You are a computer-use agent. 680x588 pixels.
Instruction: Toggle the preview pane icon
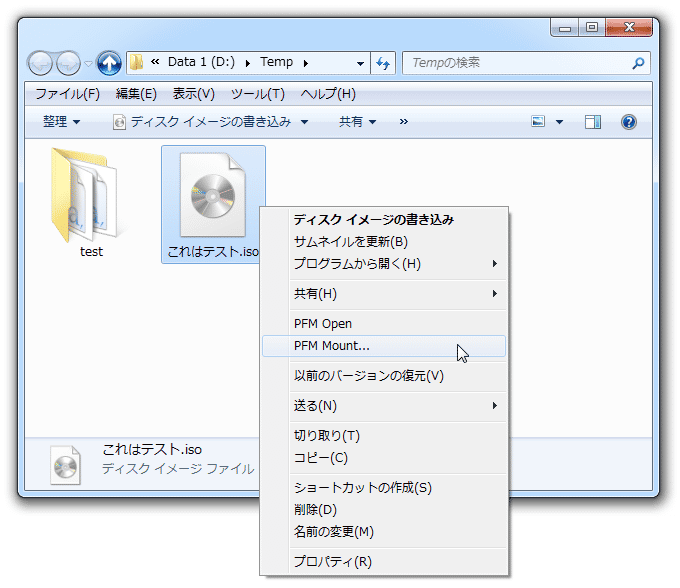pos(592,122)
